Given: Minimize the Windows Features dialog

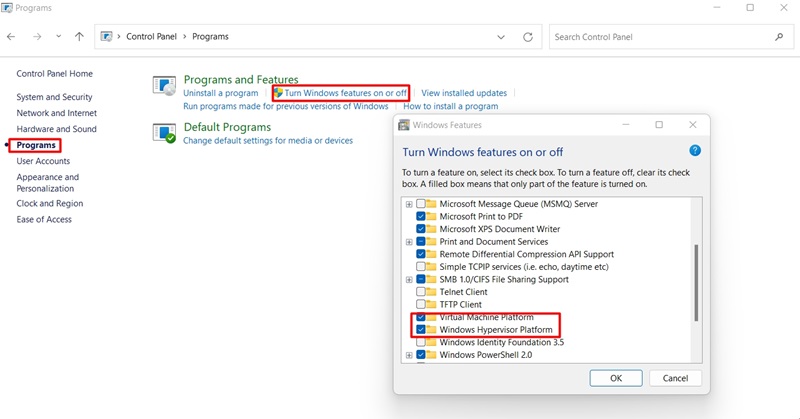Looking at the screenshot, I should [x=626, y=125].
